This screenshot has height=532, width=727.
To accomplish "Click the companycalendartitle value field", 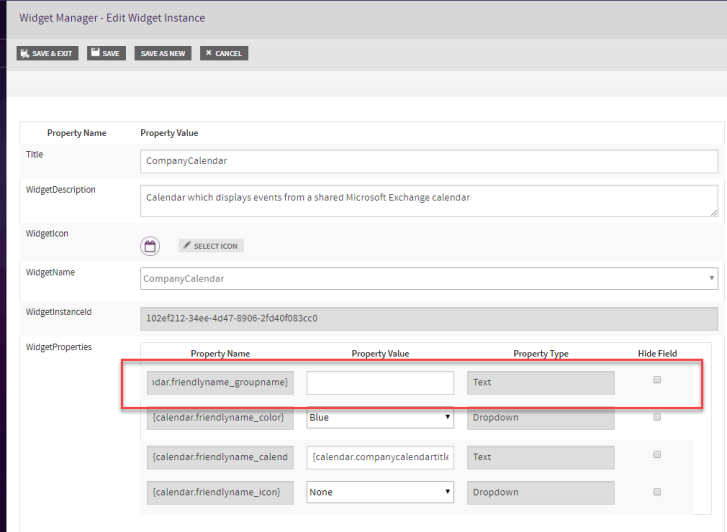I will click(x=380, y=457).
